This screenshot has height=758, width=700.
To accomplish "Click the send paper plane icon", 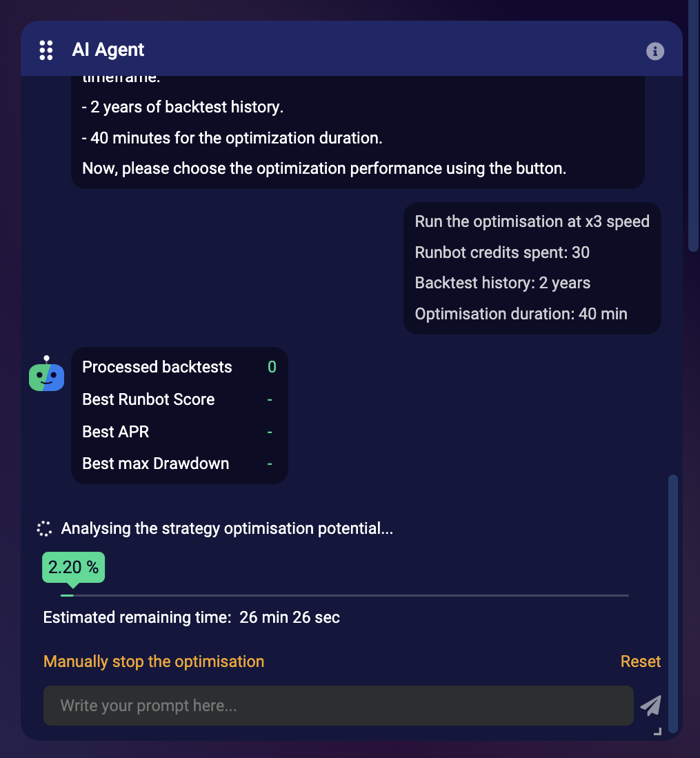I will (x=650, y=705).
